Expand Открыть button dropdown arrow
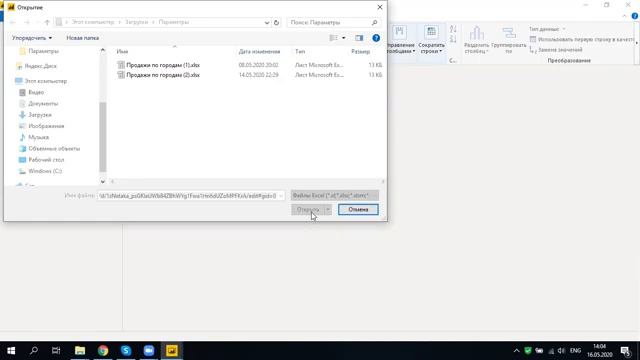Image resolution: width=640 pixels, height=360 pixels. (x=328, y=209)
